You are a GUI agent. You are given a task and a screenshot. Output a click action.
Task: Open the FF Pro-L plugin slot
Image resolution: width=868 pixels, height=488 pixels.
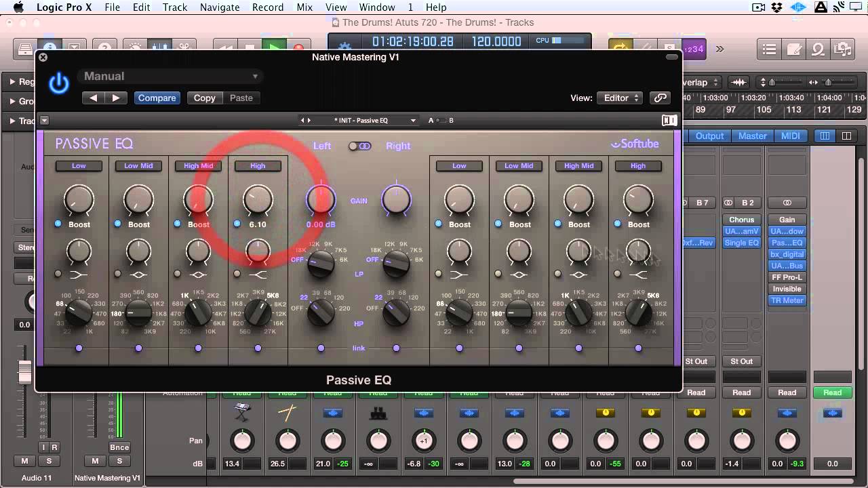[787, 277]
